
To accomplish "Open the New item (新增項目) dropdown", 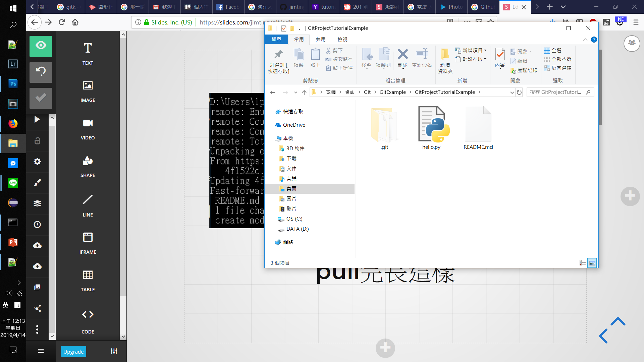I will [471, 50].
